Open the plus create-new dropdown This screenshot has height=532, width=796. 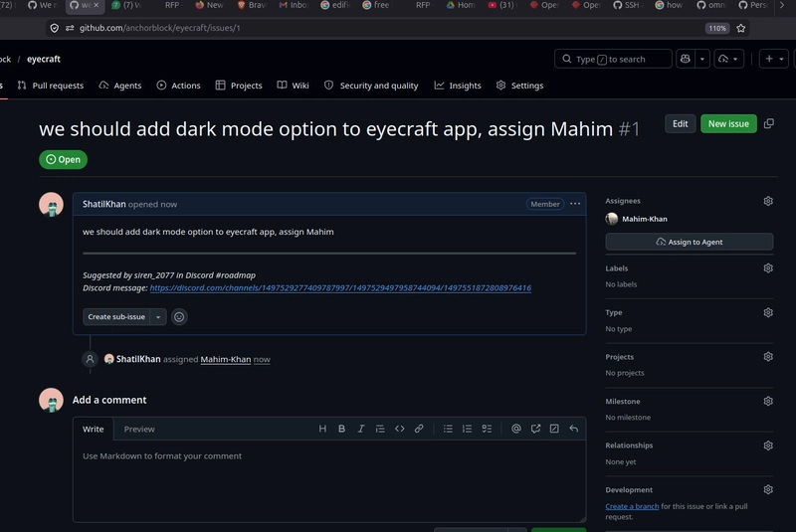click(x=774, y=59)
